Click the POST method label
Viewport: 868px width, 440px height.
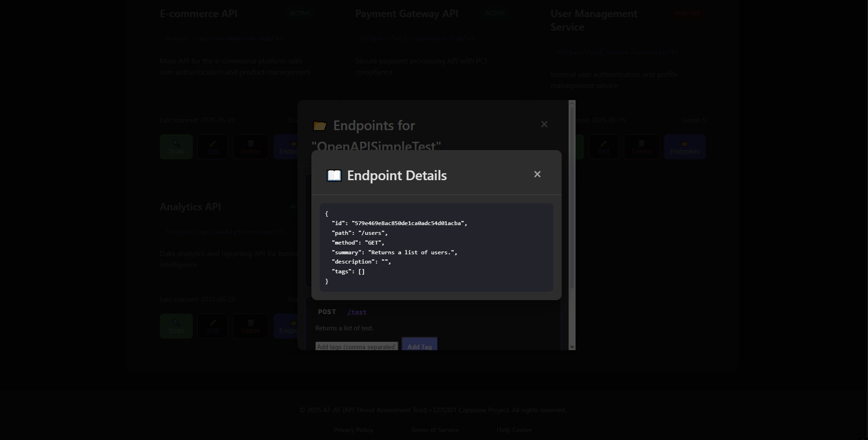click(327, 312)
